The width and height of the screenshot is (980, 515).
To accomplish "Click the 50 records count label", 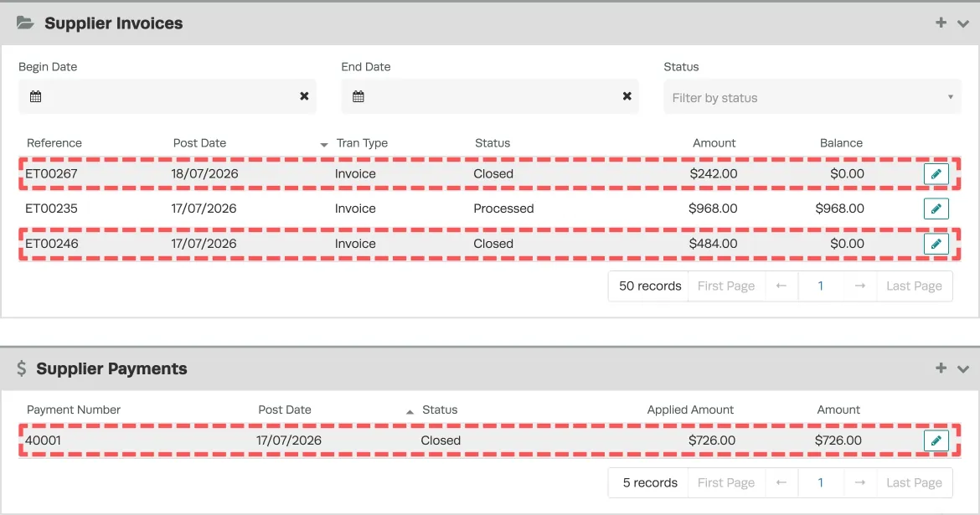I will [650, 286].
